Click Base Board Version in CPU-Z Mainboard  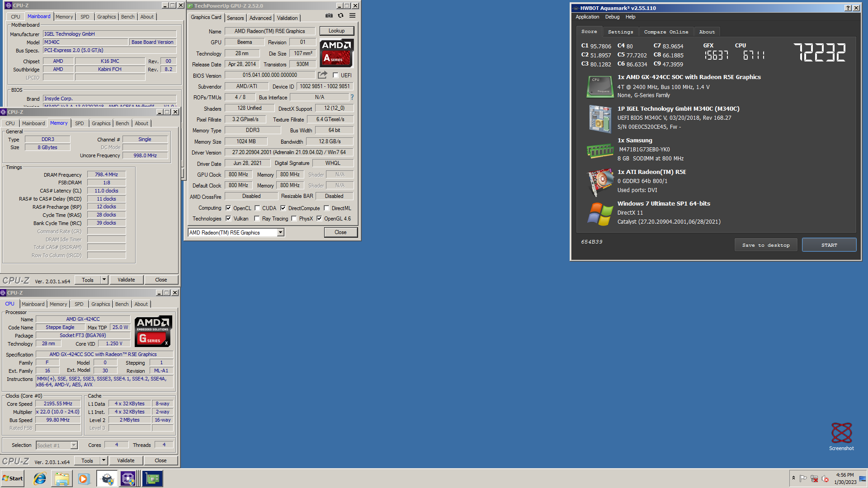point(152,42)
